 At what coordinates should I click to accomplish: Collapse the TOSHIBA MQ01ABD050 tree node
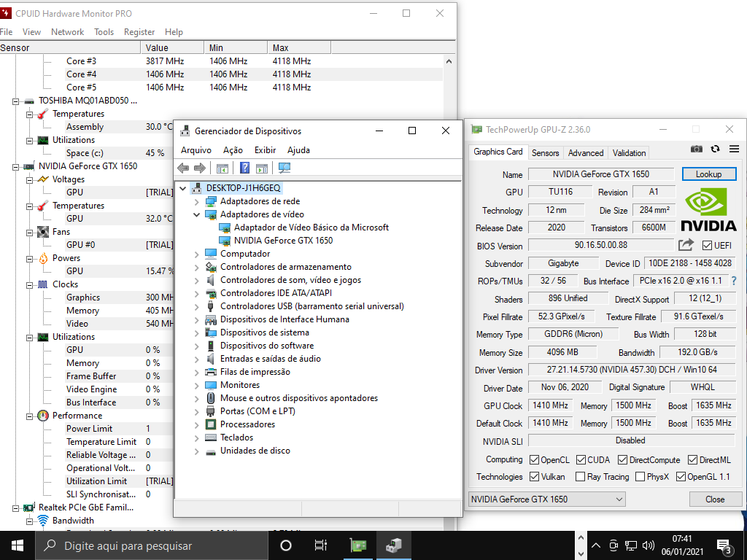pos(16,101)
